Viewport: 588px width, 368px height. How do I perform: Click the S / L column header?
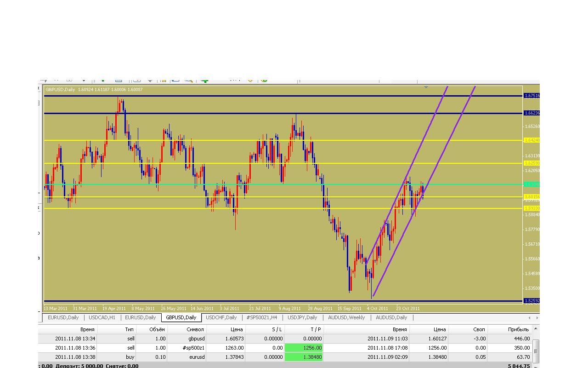click(265, 329)
